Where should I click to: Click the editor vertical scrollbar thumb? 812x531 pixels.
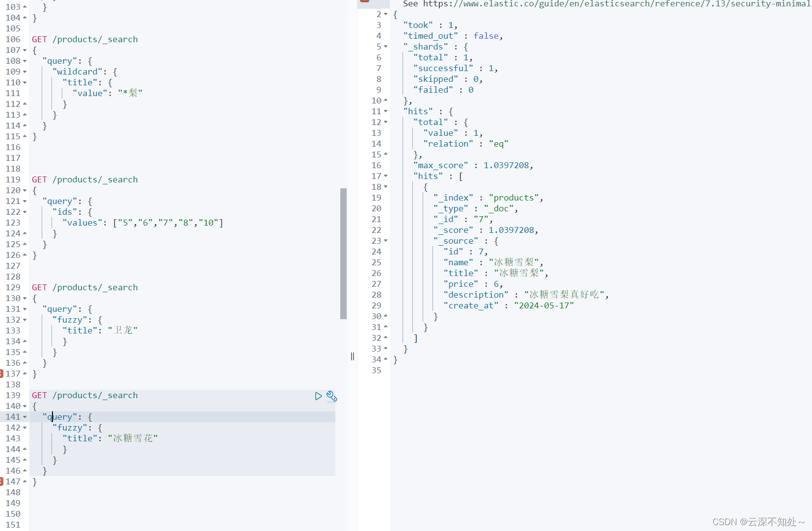coord(343,253)
